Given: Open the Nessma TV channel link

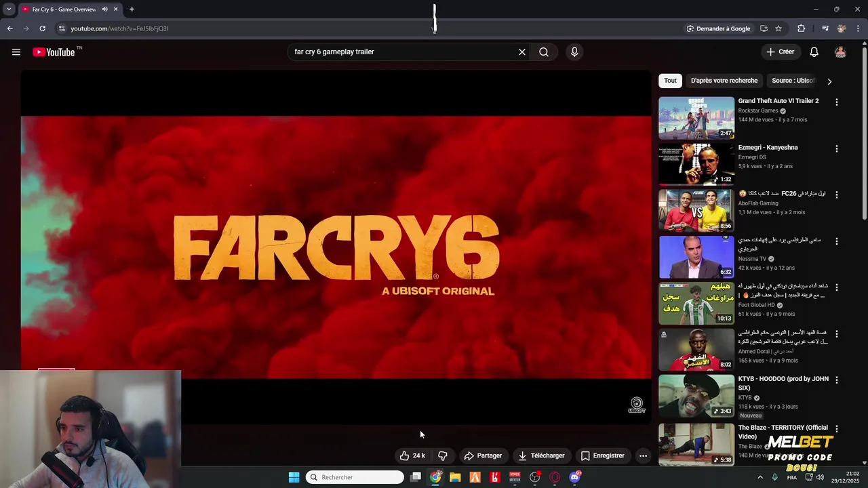Looking at the screenshot, I should click(x=752, y=259).
